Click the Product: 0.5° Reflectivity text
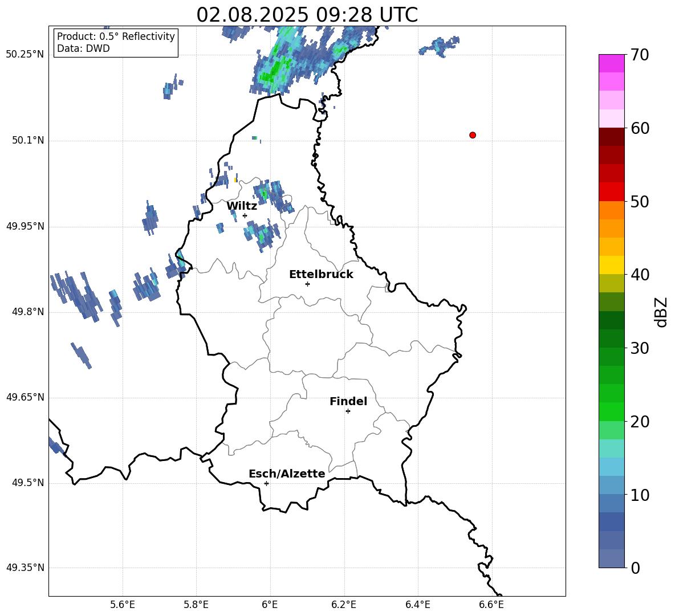 coord(116,36)
